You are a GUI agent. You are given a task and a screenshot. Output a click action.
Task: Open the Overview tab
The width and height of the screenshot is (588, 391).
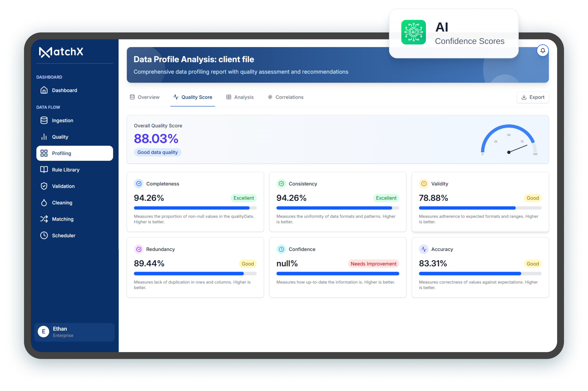148,97
